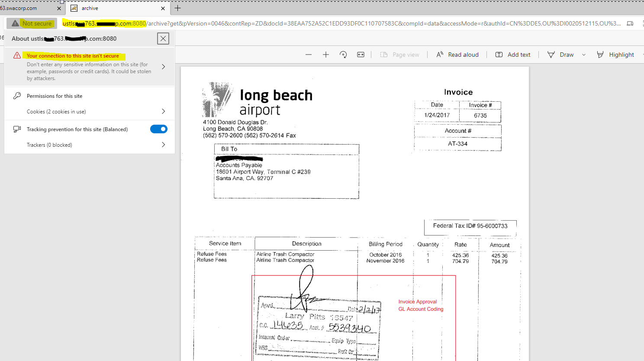Activate the Draw tool

pyautogui.click(x=560, y=55)
